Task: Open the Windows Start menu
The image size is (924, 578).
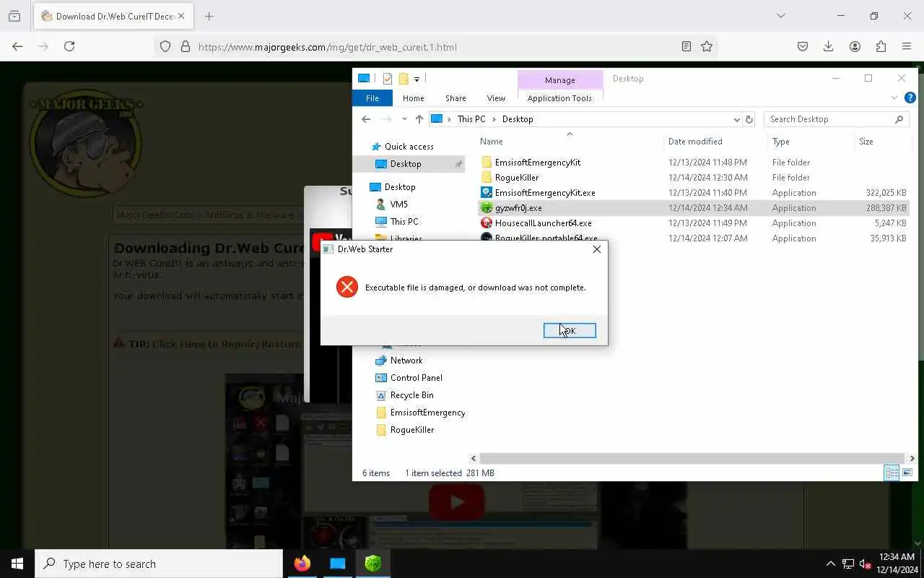Action: [17, 564]
